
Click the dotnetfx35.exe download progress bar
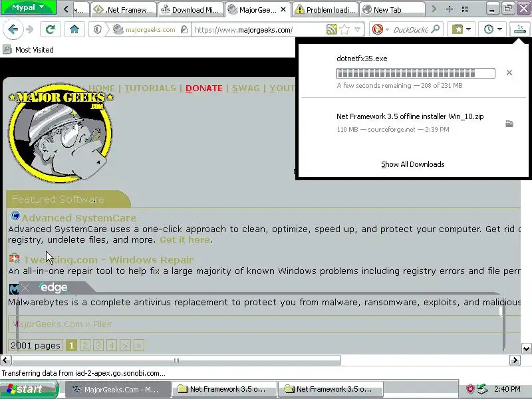tap(416, 73)
